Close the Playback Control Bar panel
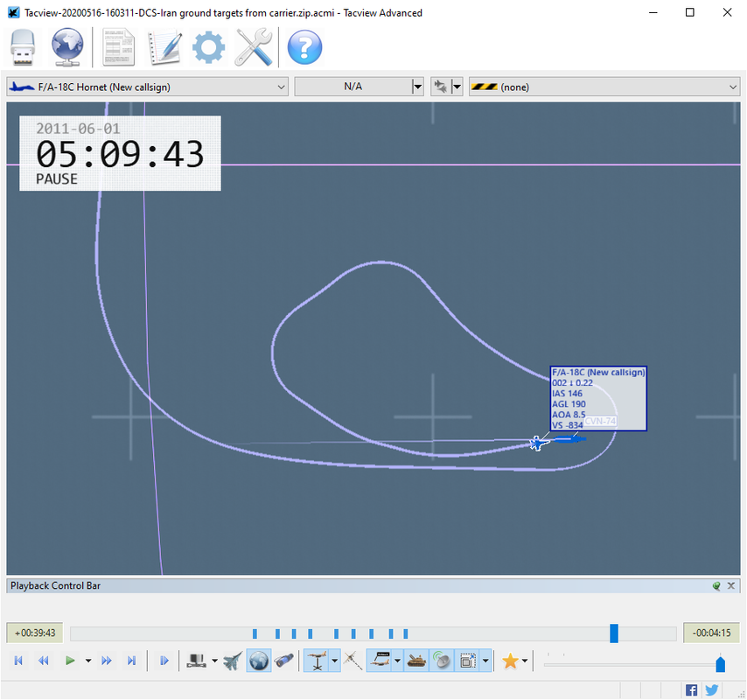The width and height of the screenshot is (747, 700). tap(731, 586)
